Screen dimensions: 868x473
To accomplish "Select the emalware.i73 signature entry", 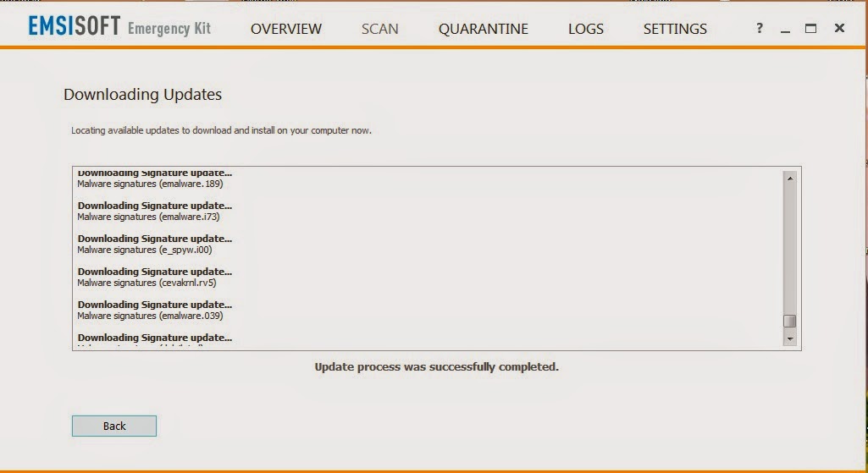I will coord(148,217).
